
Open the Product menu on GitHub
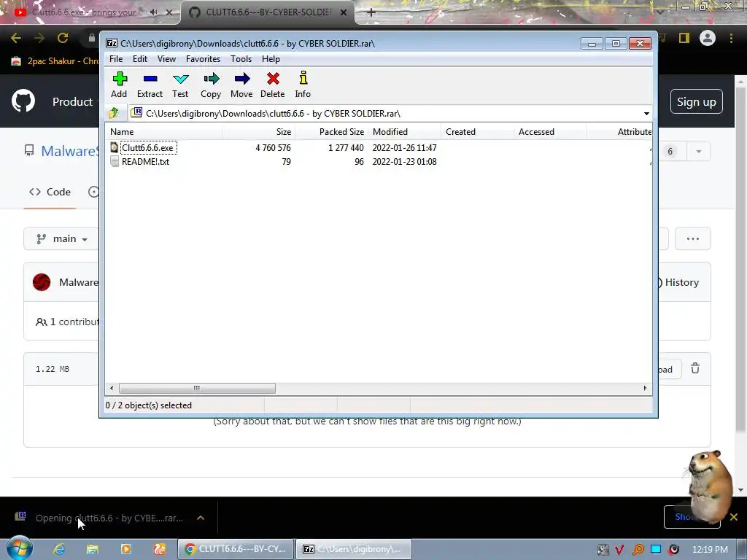click(x=72, y=101)
